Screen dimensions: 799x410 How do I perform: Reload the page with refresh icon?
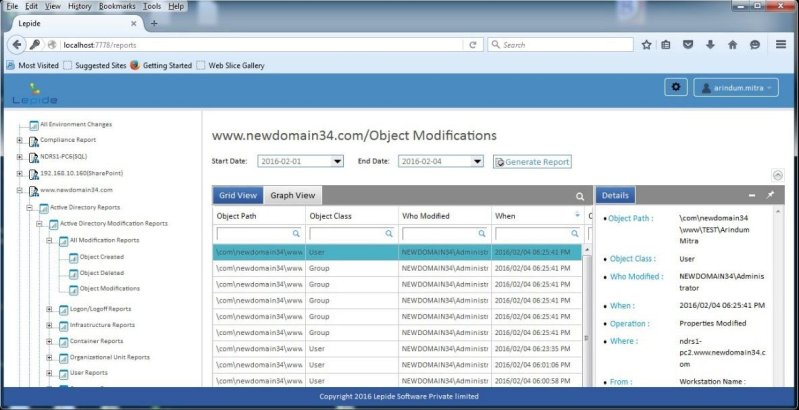point(472,45)
